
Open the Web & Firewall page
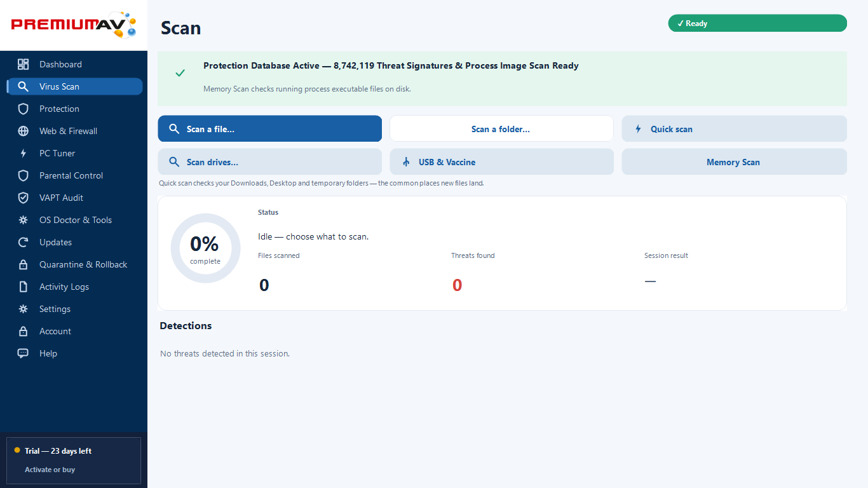coord(74,131)
